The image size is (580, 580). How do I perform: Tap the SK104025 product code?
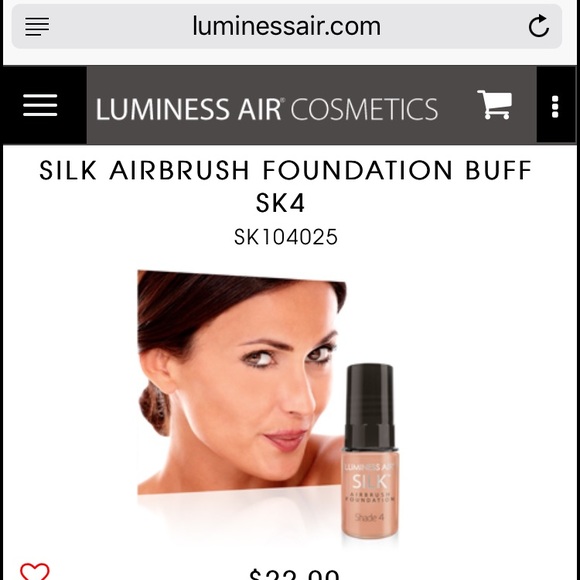coord(286,237)
